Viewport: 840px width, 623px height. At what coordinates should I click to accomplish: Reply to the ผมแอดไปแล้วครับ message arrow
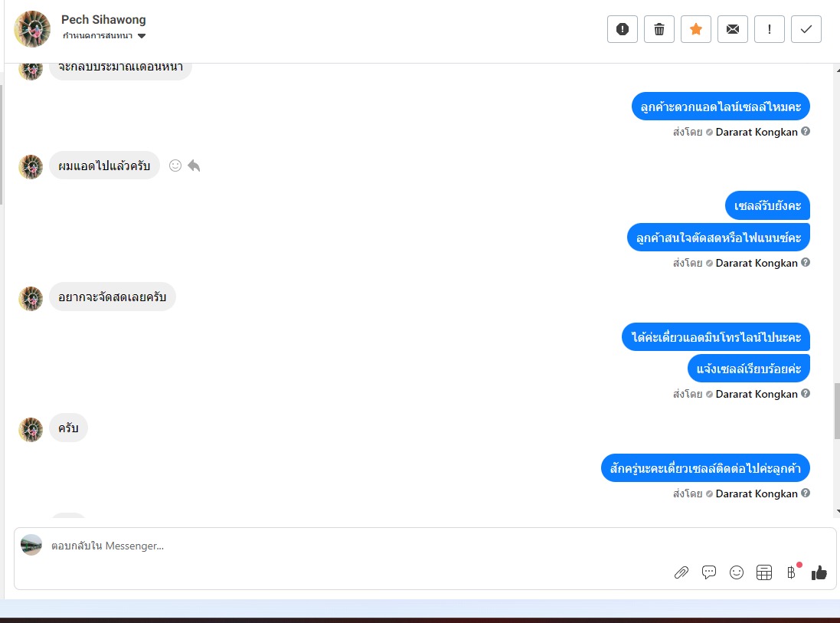coord(194,166)
